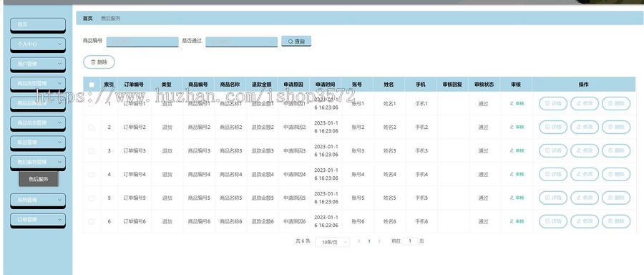Click 审核 for 订单编号3
644x275 pixels.
517,151
